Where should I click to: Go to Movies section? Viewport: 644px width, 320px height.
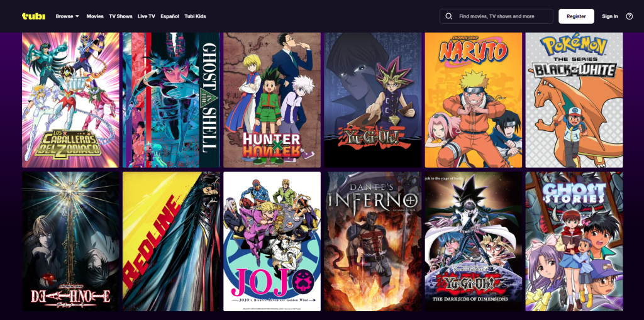pos(95,16)
